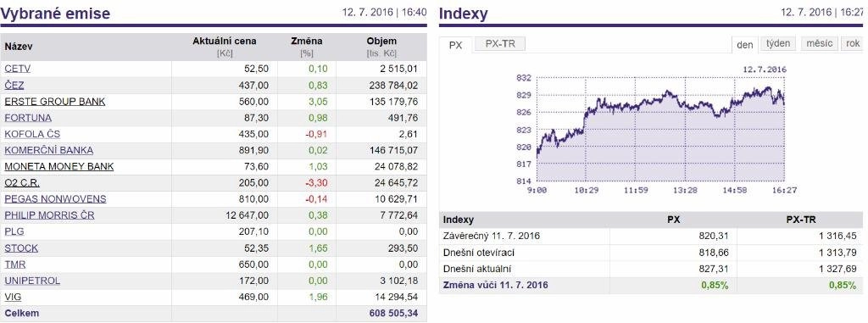
Task: Open the VIG stock link
Action: tap(13, 297)
